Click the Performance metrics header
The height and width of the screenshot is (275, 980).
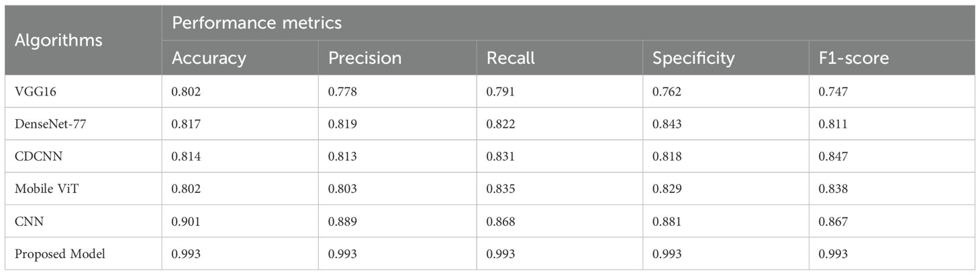257,24
